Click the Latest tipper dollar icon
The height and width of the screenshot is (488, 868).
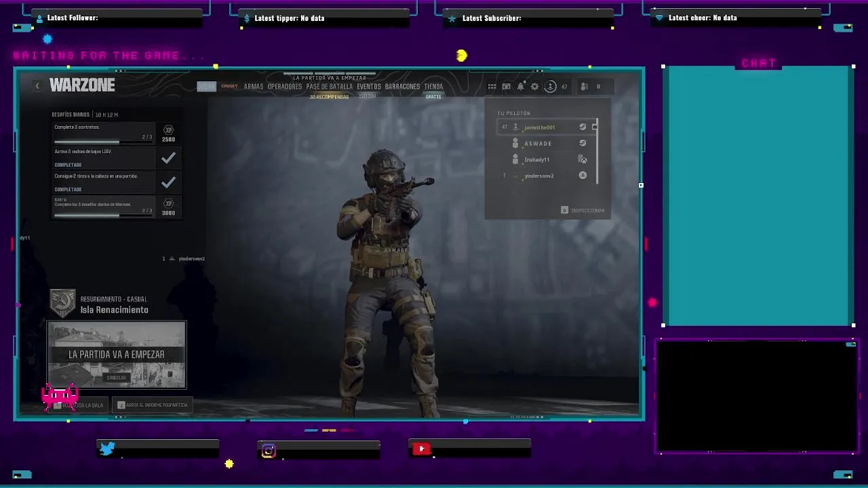tap(247, 19)
